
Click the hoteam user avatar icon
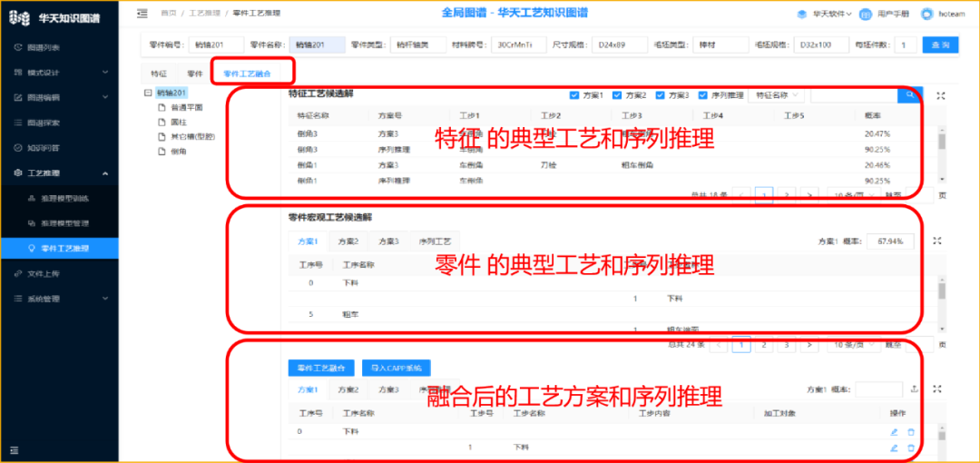coord(926,14)
